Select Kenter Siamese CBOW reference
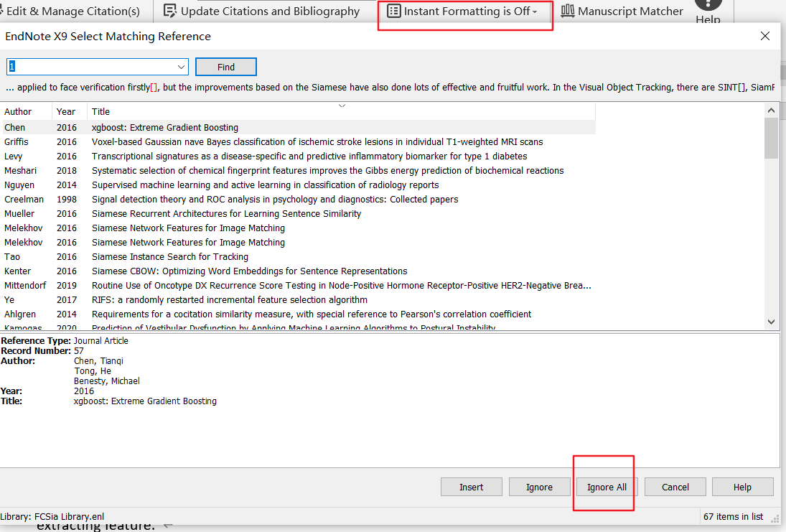The height and width of the screenshot is (532, 786). 298,271
